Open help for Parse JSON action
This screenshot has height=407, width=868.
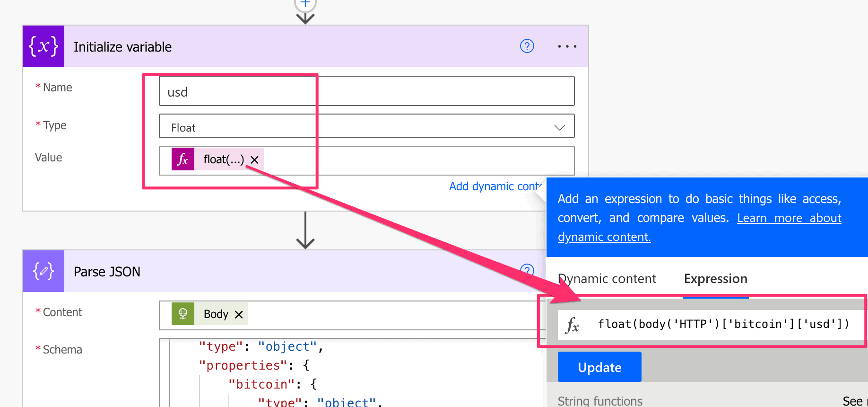[x=527, y=270]
